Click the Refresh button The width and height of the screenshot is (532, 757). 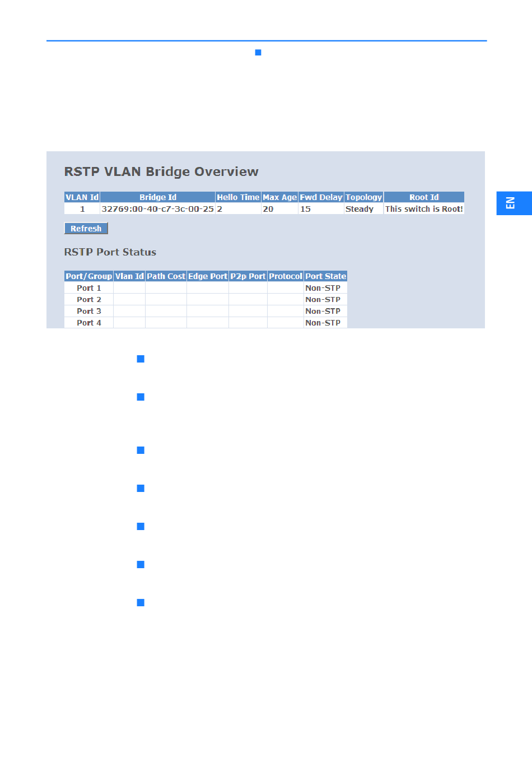(x=86, y=229)
